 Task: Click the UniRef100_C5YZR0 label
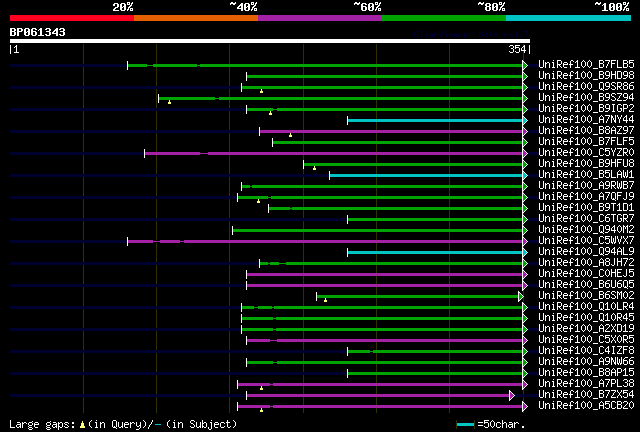point(586,153)
